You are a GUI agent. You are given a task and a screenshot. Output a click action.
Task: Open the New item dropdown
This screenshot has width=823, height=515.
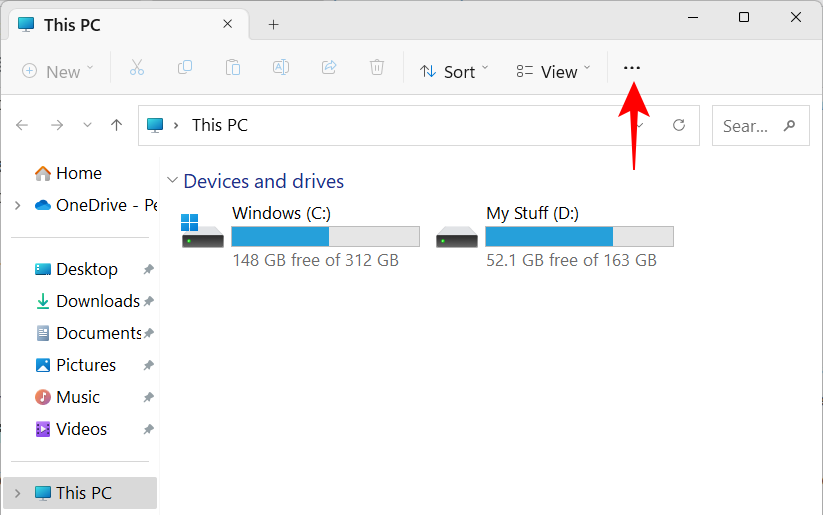[x=58, y=71]
